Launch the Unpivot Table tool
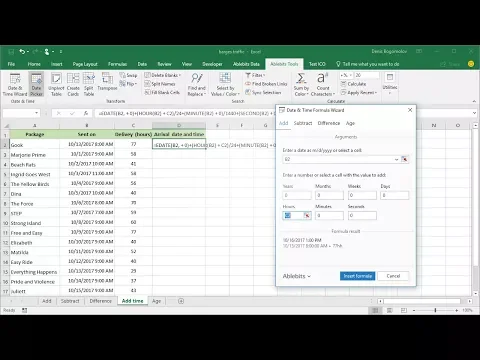 (x=56, y=85)
